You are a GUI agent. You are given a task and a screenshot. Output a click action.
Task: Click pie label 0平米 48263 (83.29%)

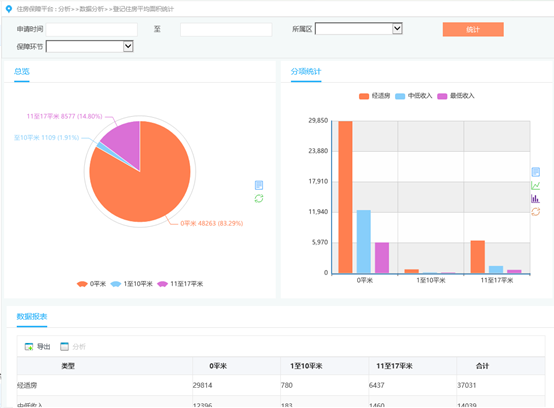(x=212, y=223)
